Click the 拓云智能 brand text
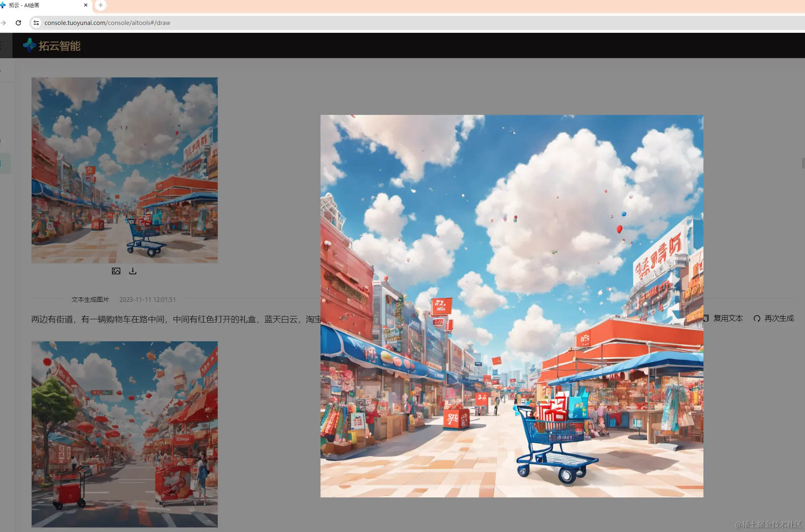805x532 pixels. [x=60, y=46]
